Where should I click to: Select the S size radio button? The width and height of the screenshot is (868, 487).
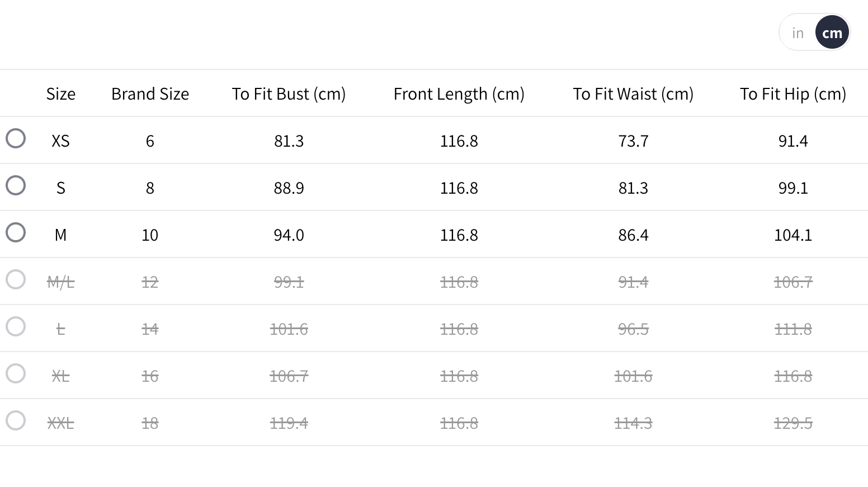(16, 185)
